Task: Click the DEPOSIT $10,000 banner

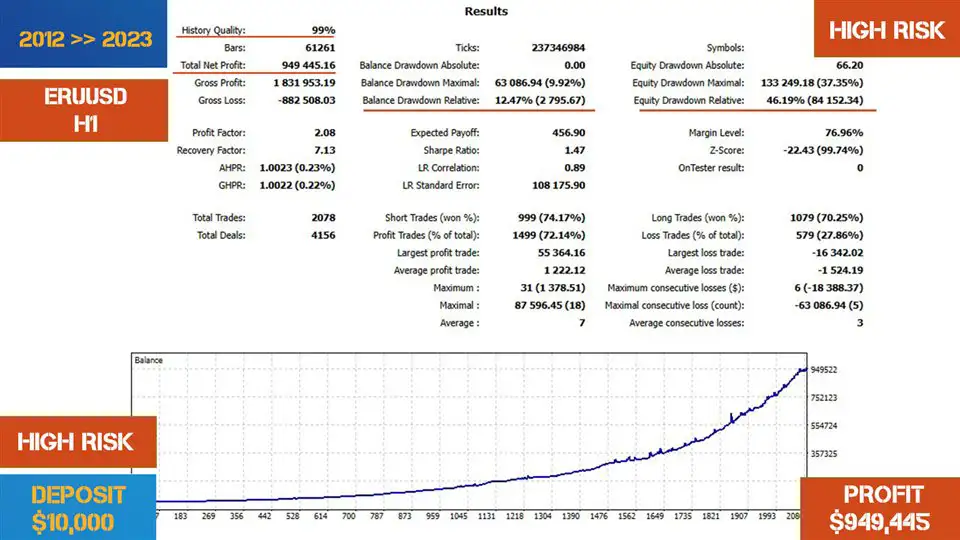Action: click(78, 507)
